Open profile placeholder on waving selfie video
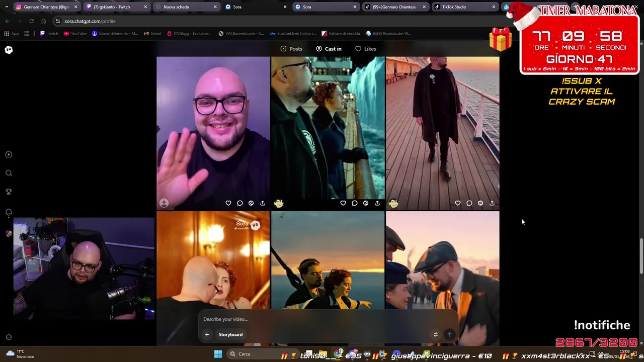 [x=164, y=203]
